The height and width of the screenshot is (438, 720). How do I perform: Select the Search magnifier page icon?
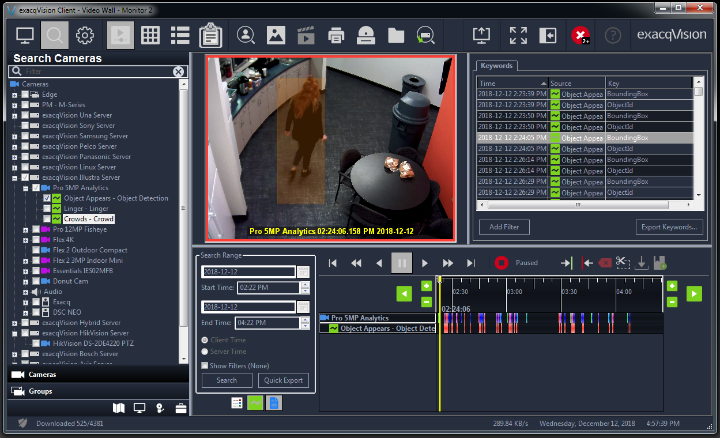tap(55, 35)
